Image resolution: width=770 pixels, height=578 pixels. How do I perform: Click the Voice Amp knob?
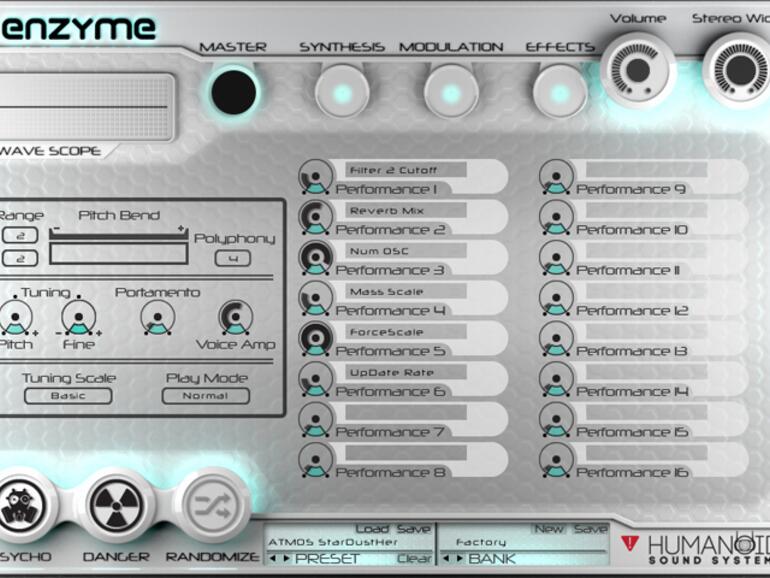pos(236,318)
